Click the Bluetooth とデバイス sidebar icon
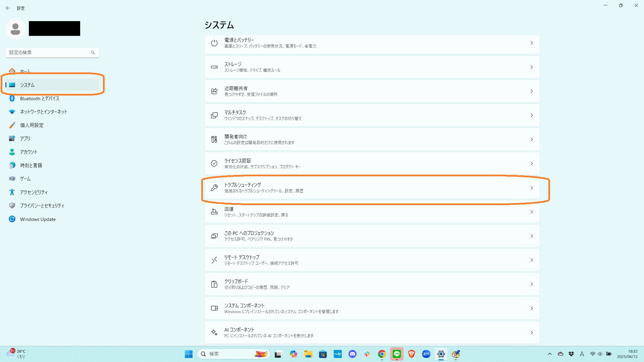Screen dimensions: 644x362 click(12, 98)
